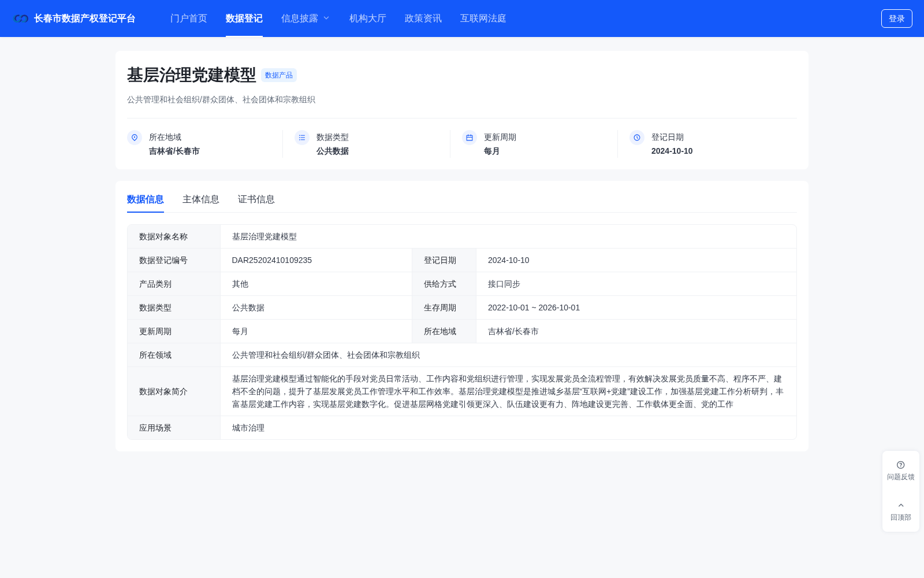Image resolution: width=924 pixels, height=578 pixels.
Task: Click the 数据对象名称 label cell
Action: coord(174,236)
